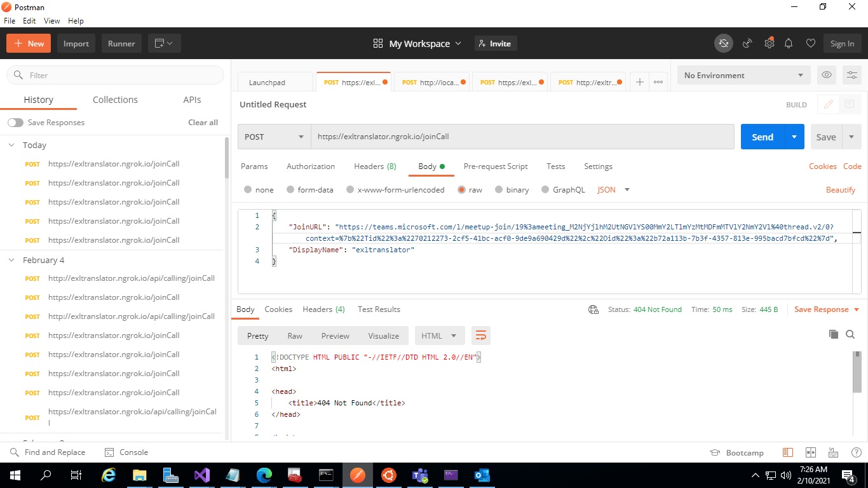Open the No Environment dropdown
This screenshot has height=488, width=868.
coord(744,75)
